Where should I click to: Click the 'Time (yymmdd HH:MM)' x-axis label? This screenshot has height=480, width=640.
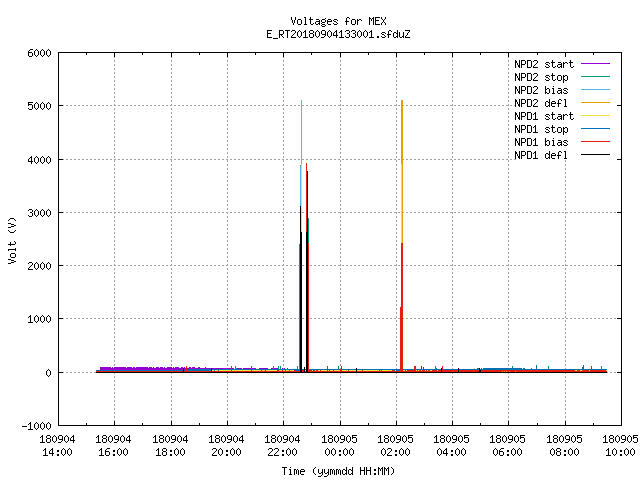(x=338, y=471)
